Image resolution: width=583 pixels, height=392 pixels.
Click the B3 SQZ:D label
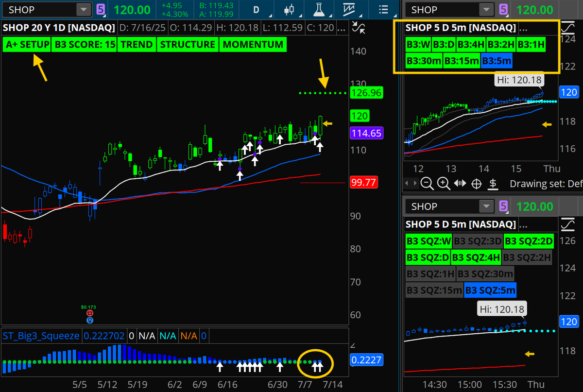tap(428, 257)
